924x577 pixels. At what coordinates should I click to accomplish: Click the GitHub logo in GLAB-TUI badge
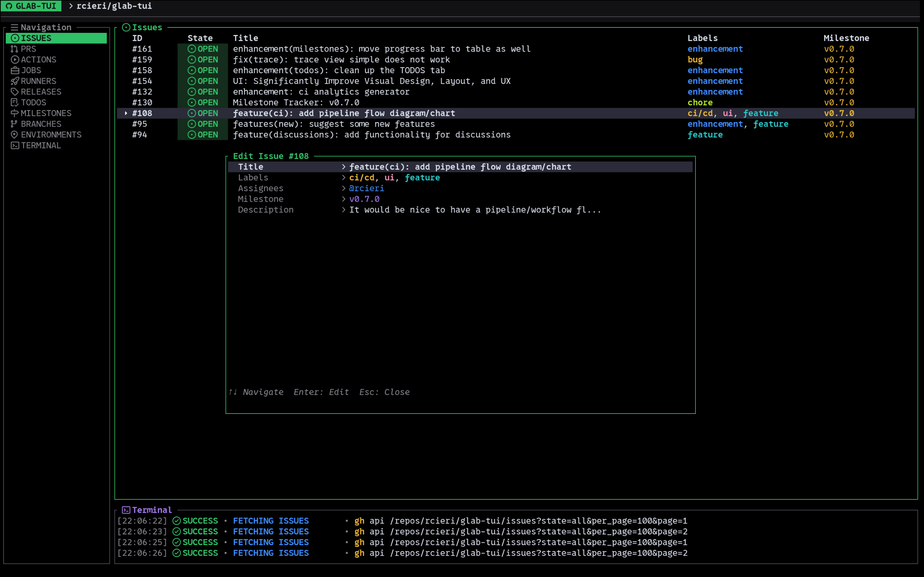(9, 6)
